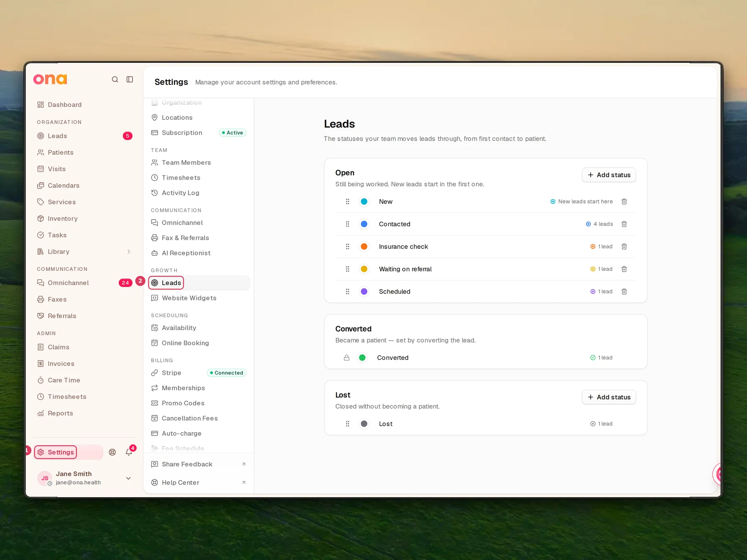Change the orange color of Insurance check
Screen dimensions: 747x560
pos(364,246)
